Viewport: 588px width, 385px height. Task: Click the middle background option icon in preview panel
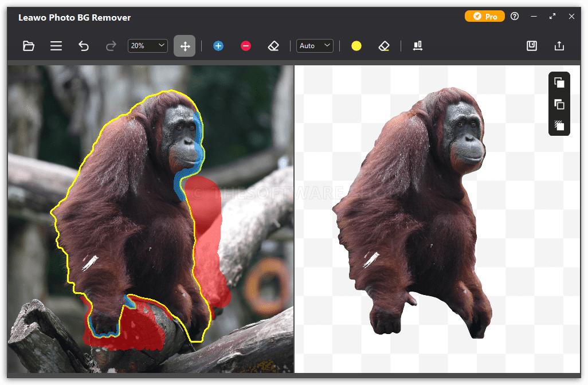(x=559, y=104)
